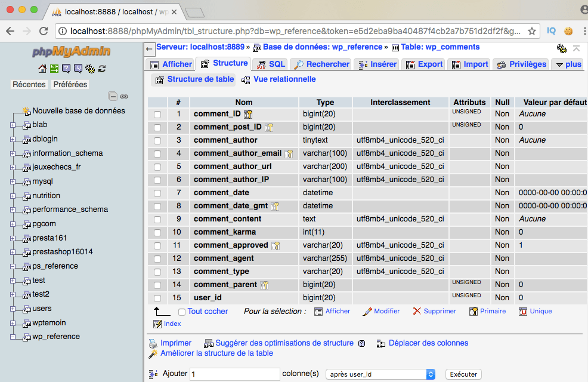Open the 'plus' more tabs dropdown
588x382 pixels.
click(568, 64)
